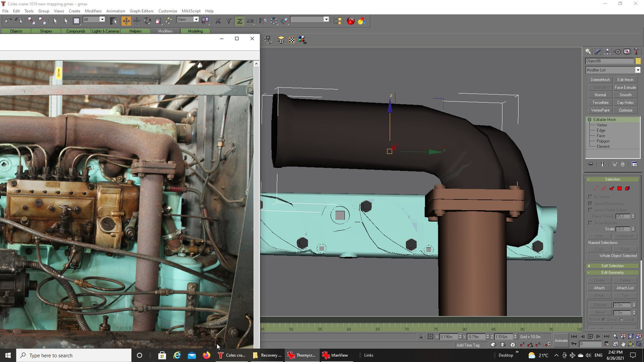
Task: Switch to the Lights & Cameras tab
Action: point(106,31)
